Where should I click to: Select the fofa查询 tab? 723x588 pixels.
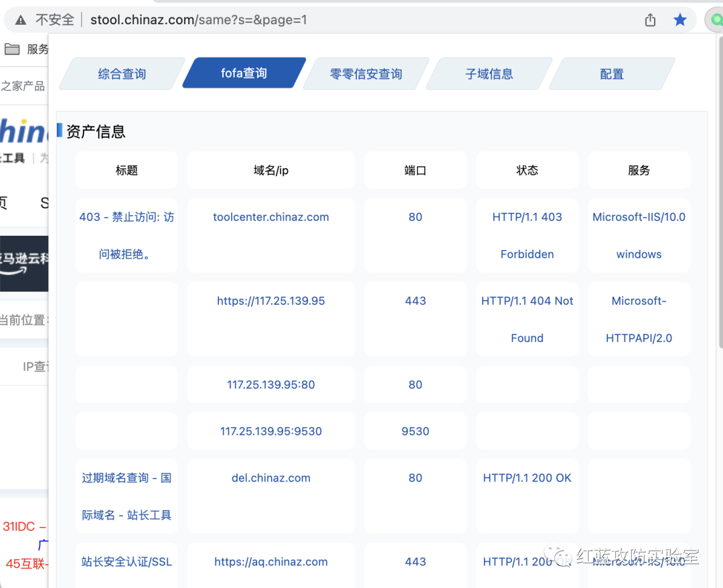tap(244, 73)
